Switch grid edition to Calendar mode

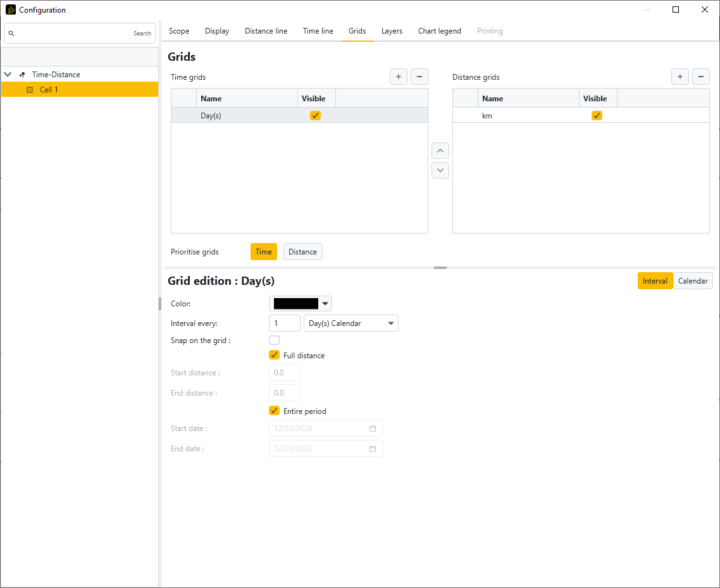(x=693, y=281)
